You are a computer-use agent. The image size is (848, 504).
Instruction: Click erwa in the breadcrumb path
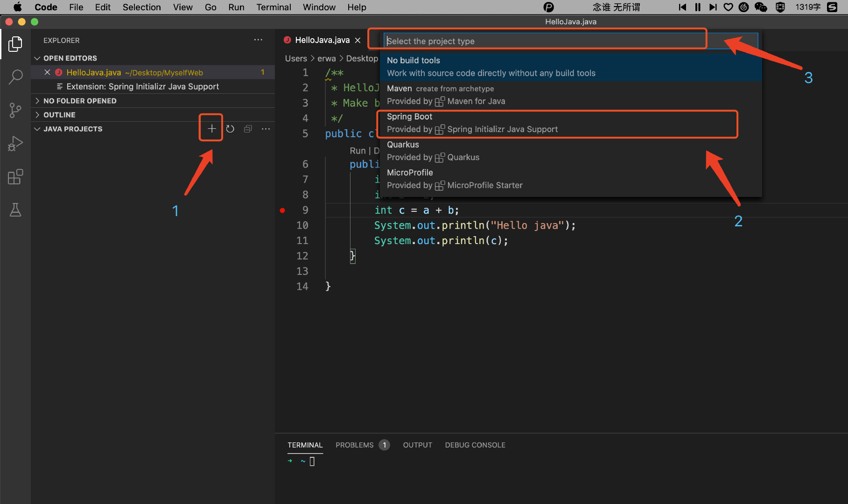click(x=326, y=58)
